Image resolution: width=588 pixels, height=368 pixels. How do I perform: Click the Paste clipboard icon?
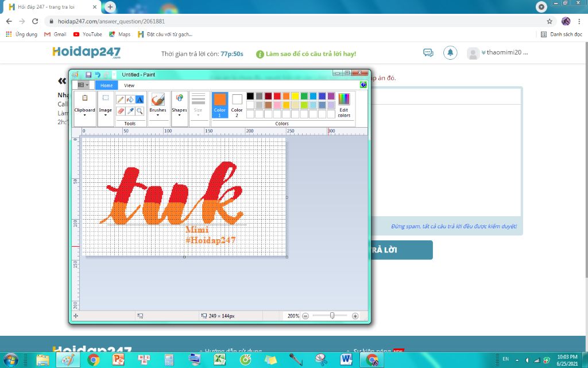point(85,98)
